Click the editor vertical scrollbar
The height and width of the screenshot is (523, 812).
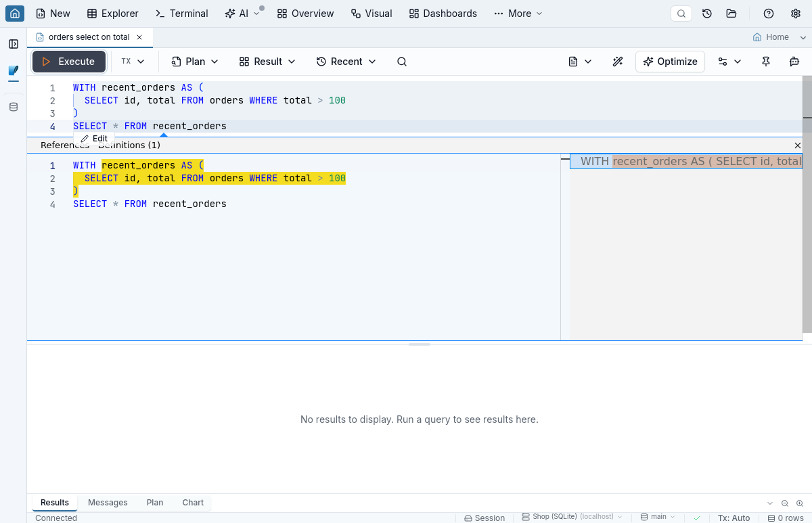[807, 203]
